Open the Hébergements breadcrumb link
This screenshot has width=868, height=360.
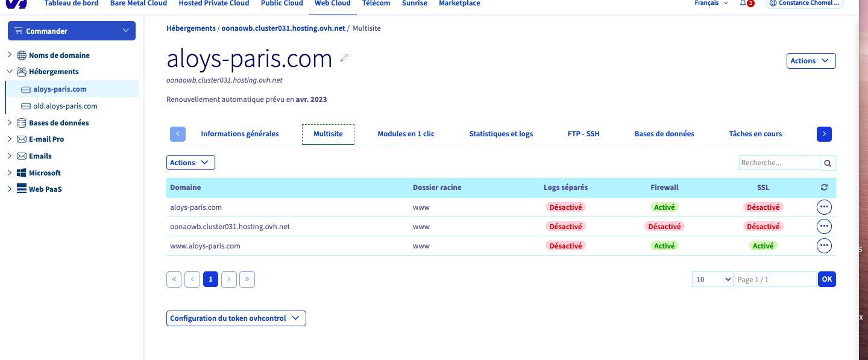coord(190,28)
